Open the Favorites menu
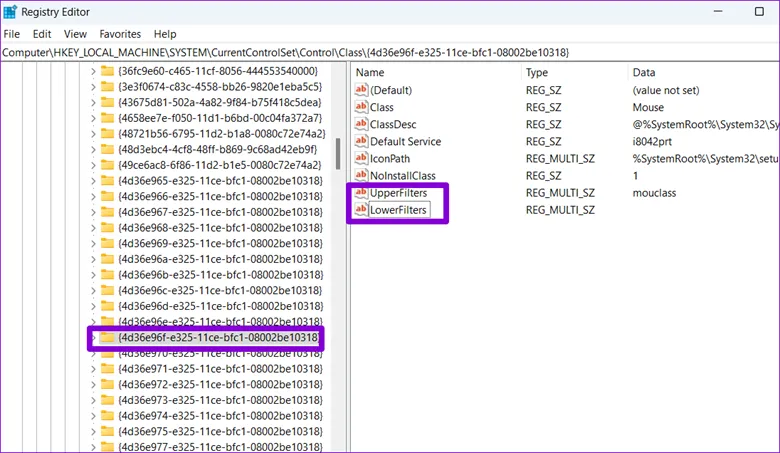The image size is (780, 453). 120,34
